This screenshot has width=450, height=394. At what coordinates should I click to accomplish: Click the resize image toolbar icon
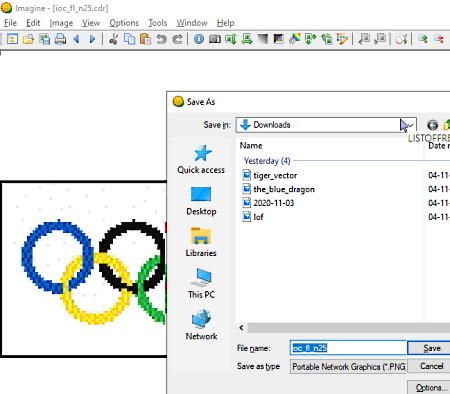point(231,39)
